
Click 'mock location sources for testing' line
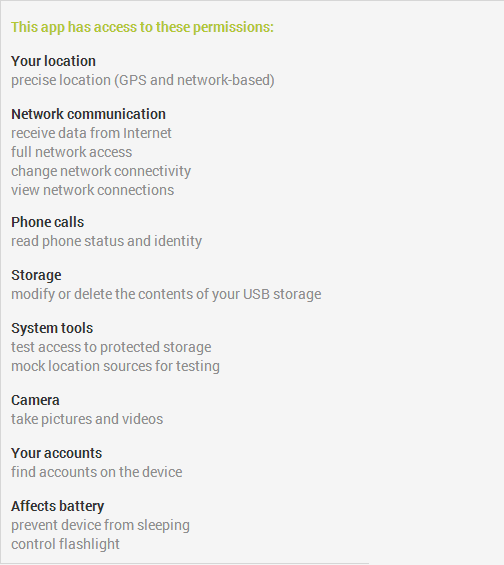pyautogui.click(x=115, y=366)
